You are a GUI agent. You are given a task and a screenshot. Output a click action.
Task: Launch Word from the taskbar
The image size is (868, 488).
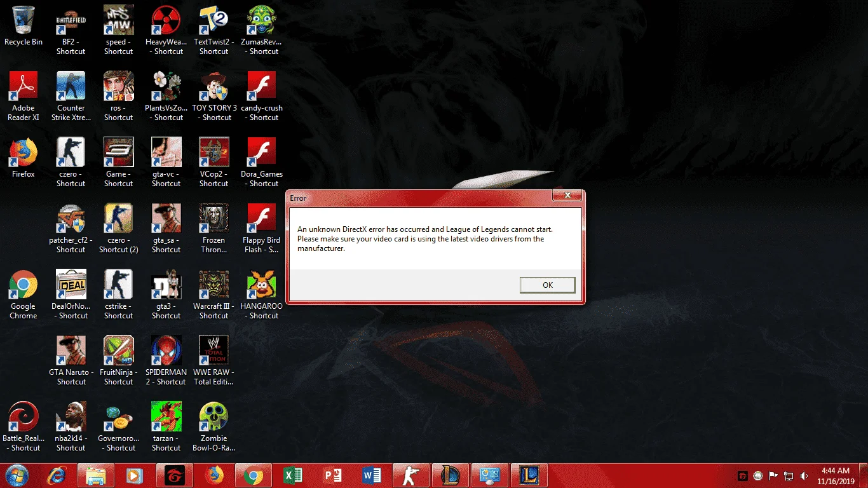pyautogui.click(x=371, y=475)
